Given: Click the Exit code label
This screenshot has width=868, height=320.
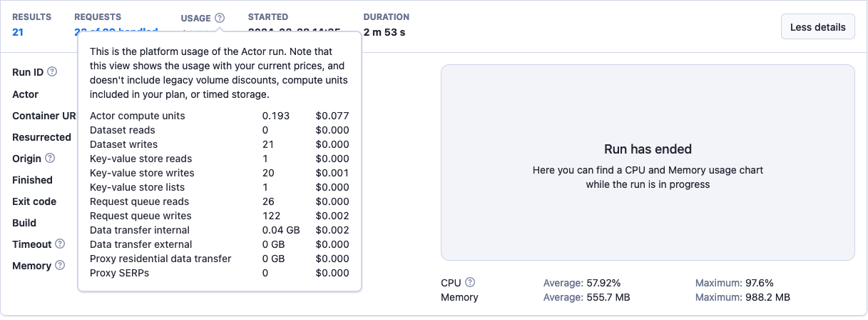Looking at the screenshot, I should click(34, 201).
